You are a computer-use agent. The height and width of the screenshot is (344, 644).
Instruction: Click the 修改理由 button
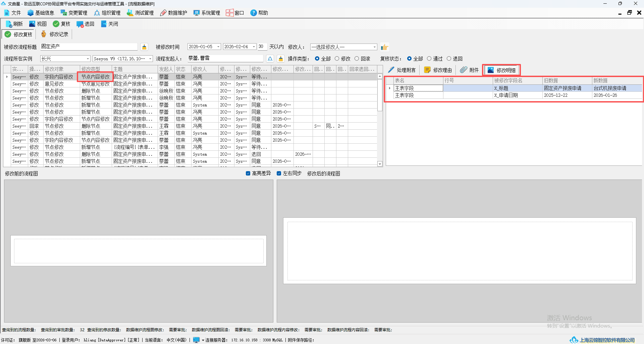pos(438,70)
